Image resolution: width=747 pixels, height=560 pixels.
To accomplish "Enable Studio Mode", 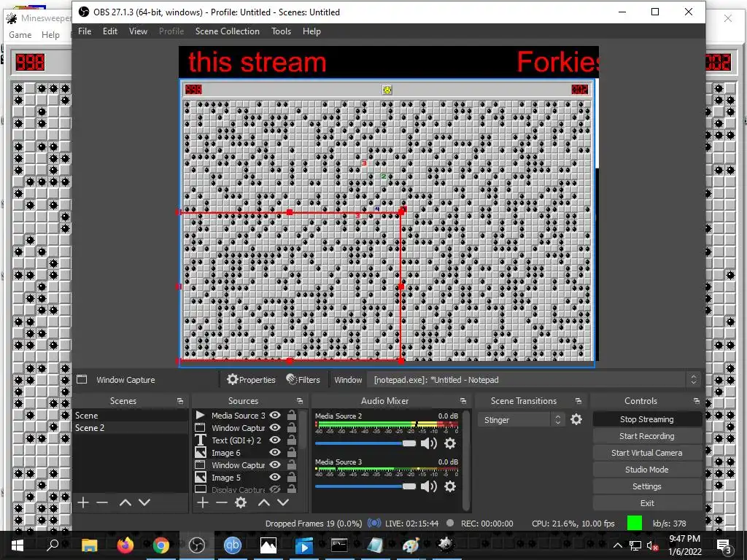I will tap(647, 470).
